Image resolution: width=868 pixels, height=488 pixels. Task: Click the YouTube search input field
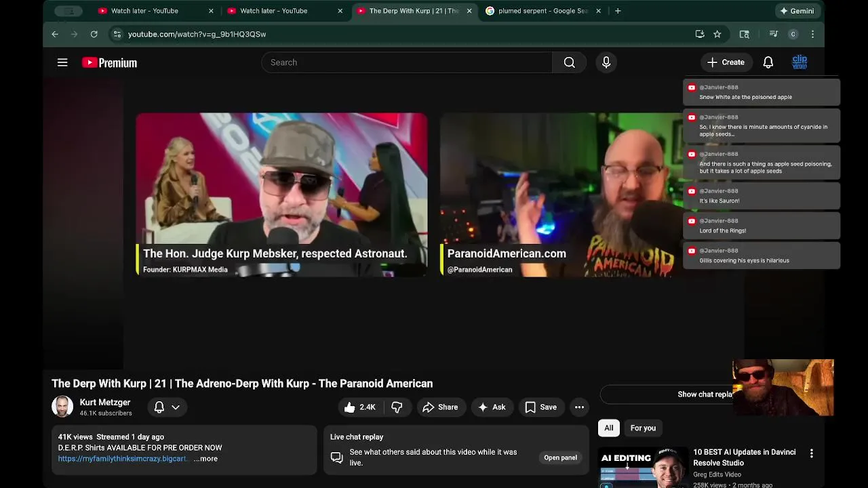tap(407, 62)
